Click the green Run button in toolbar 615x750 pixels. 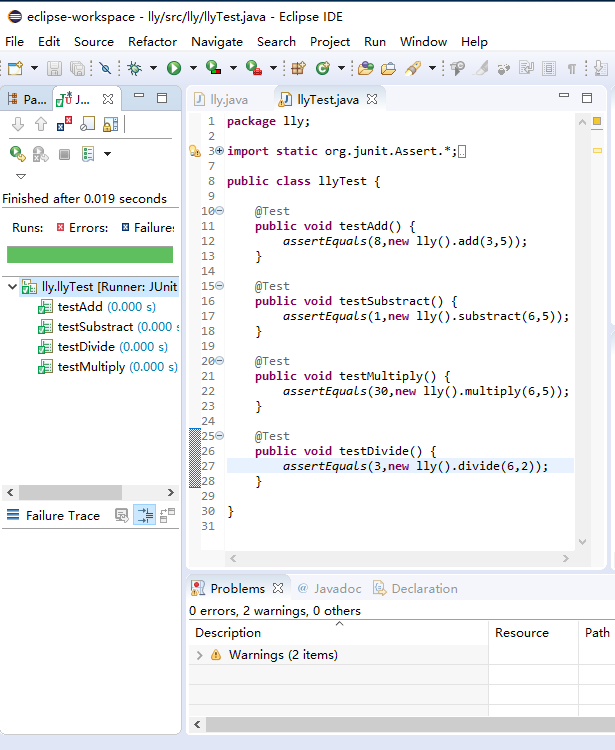click(x=174, y=68)
